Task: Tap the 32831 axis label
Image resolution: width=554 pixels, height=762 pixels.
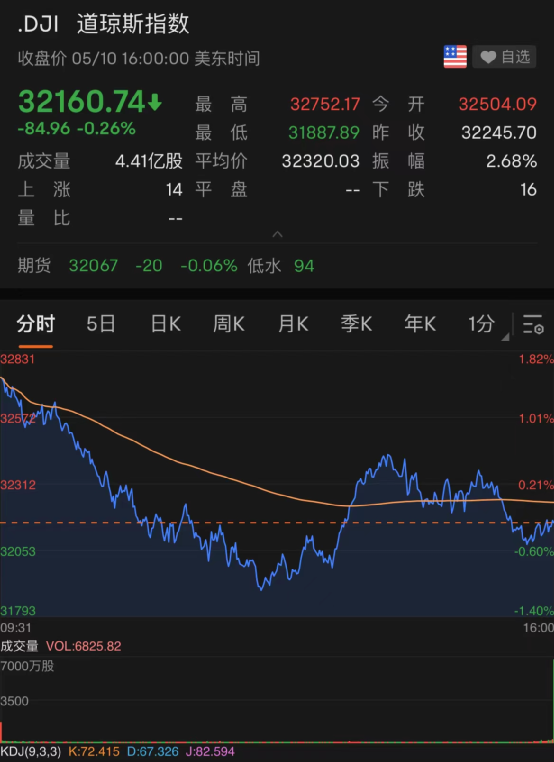Action: (x=18, y=359)
